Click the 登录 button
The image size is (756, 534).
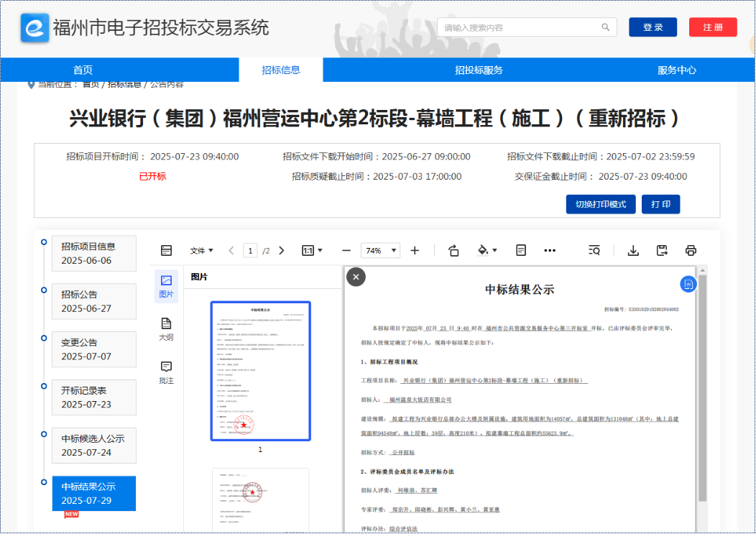click(x=653, y=27)
